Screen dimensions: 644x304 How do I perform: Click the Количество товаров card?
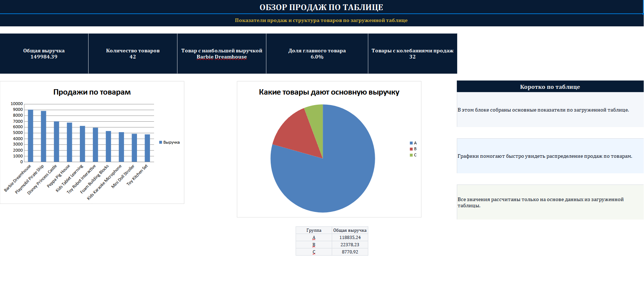click(133, 53)
